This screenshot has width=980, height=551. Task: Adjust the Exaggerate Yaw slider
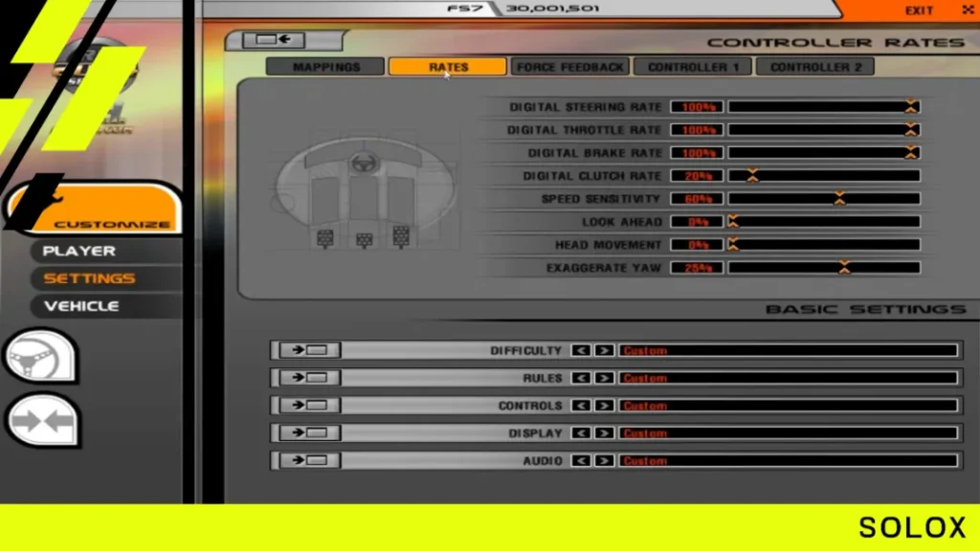tap(824, 268)
